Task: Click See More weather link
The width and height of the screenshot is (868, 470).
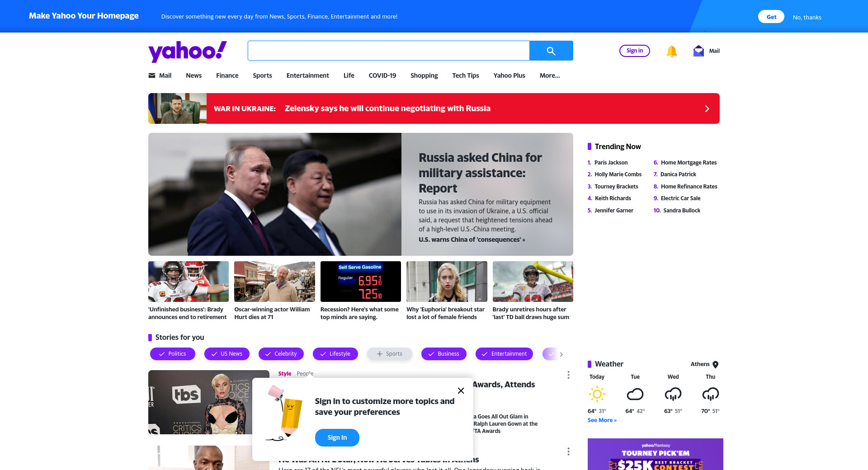Action: coord(602,420)
